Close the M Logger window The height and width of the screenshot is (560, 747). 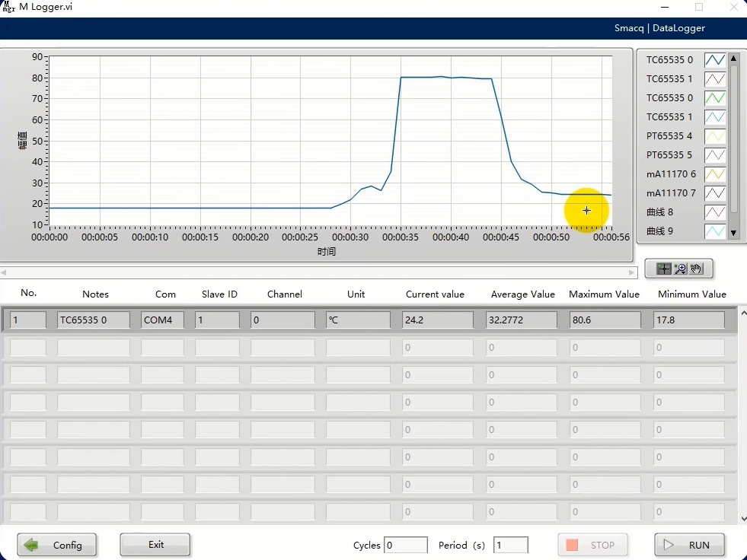734,7
